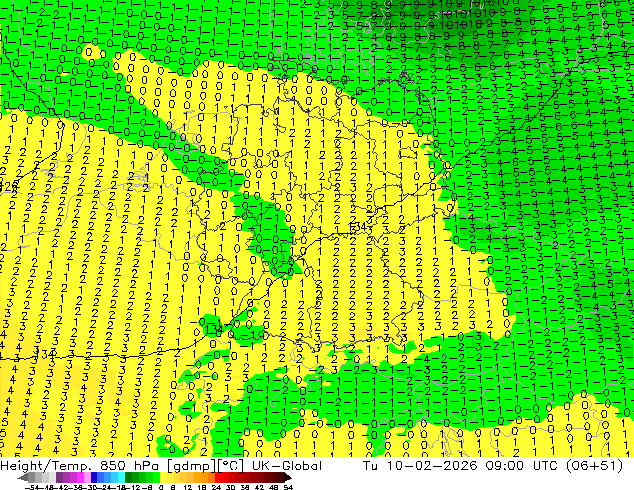Click the "UK-Global" model name
Viewport: 634px width, 490px height.
pyautogui.click(x=287, y=466)
